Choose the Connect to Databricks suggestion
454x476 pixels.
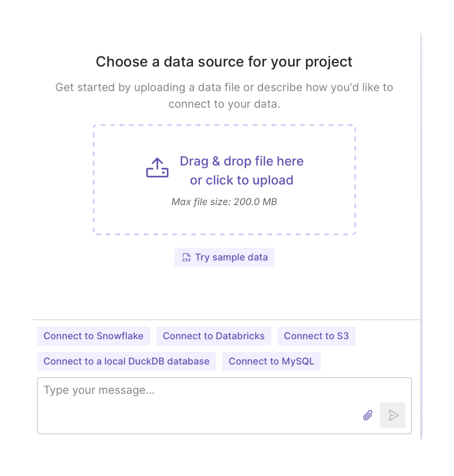(214, 336)
